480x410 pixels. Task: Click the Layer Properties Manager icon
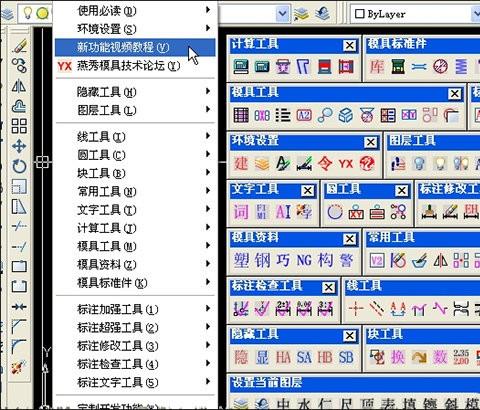[7, 14]
